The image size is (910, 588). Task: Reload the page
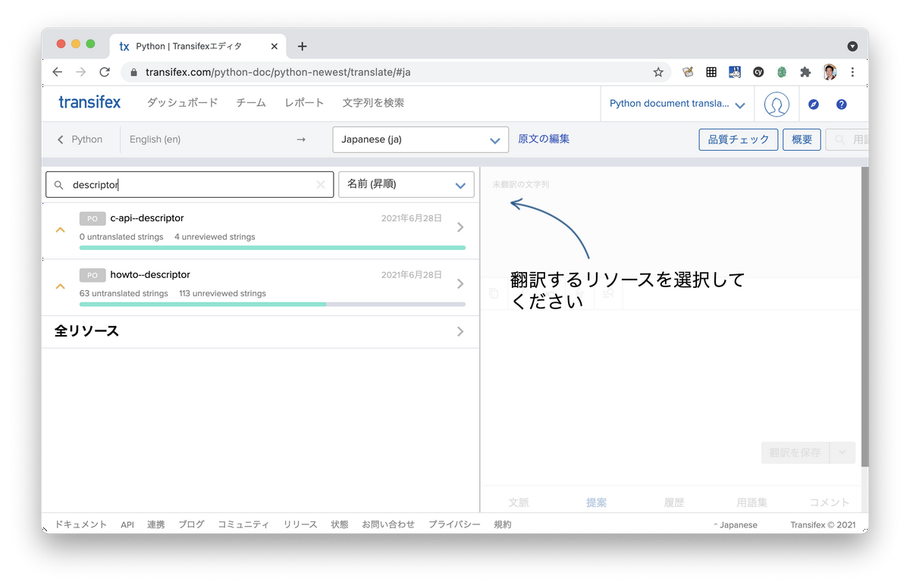(105, 72)
